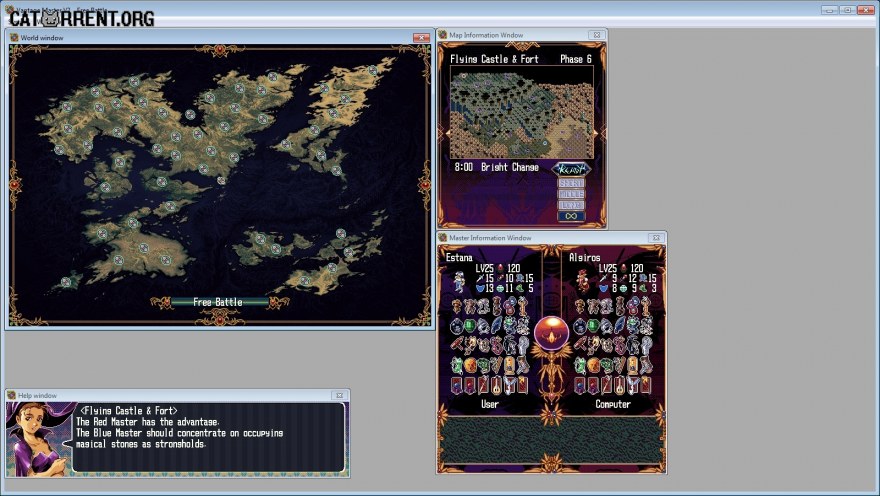
Task: Toggle Estana's User control label
Action: point(489,404)
